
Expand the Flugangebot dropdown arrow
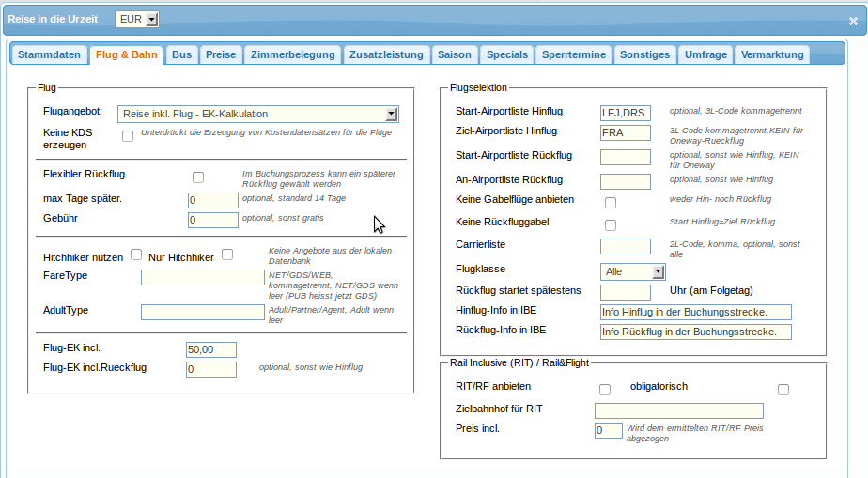(391, 114)
